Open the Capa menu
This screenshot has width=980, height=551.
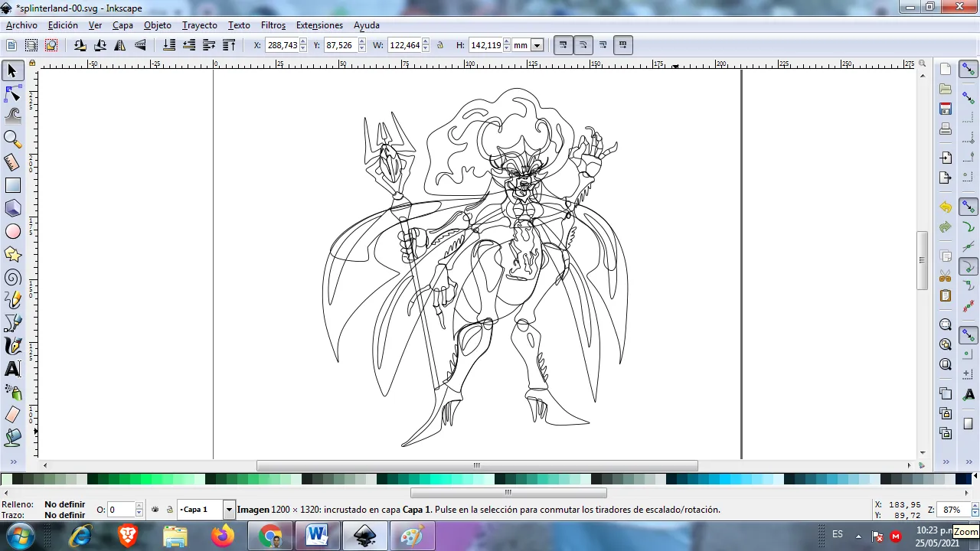tap(122, 25)
